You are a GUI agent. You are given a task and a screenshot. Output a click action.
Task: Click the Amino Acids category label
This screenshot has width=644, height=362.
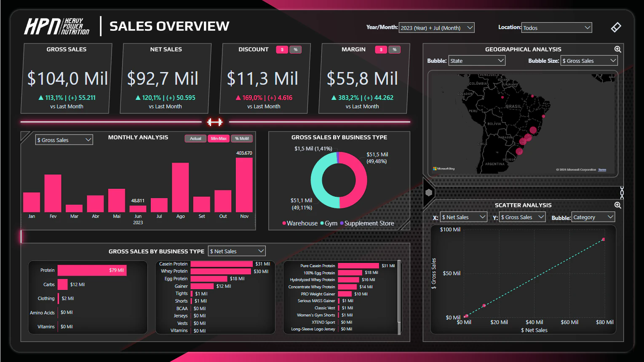tap(42, 313)
